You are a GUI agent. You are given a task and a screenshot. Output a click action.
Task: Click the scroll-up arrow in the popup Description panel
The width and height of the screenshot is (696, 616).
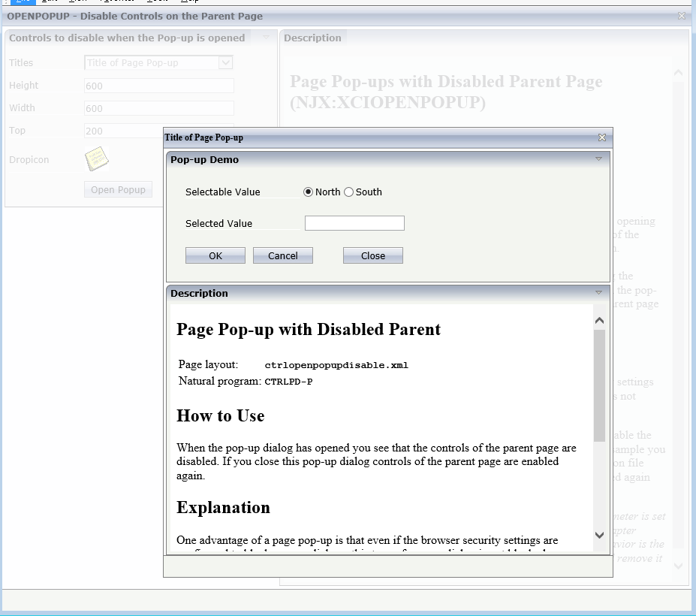[598, 319]
